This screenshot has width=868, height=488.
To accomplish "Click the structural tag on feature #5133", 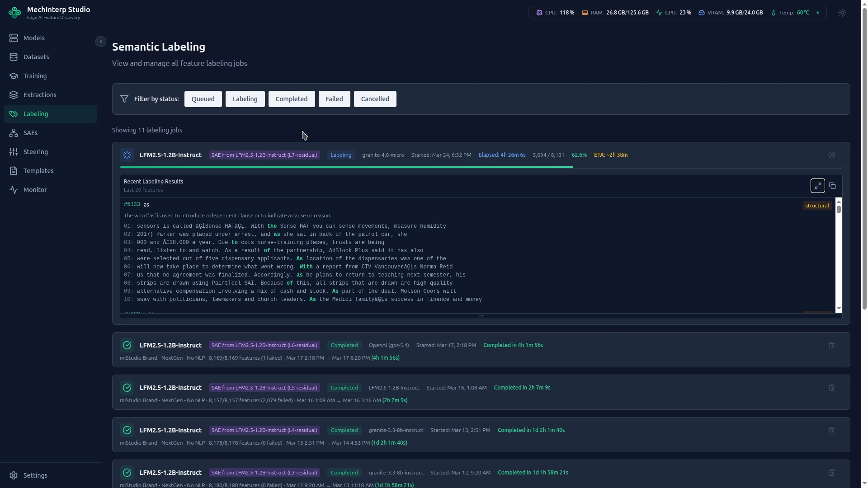I will tap(817, 206).
